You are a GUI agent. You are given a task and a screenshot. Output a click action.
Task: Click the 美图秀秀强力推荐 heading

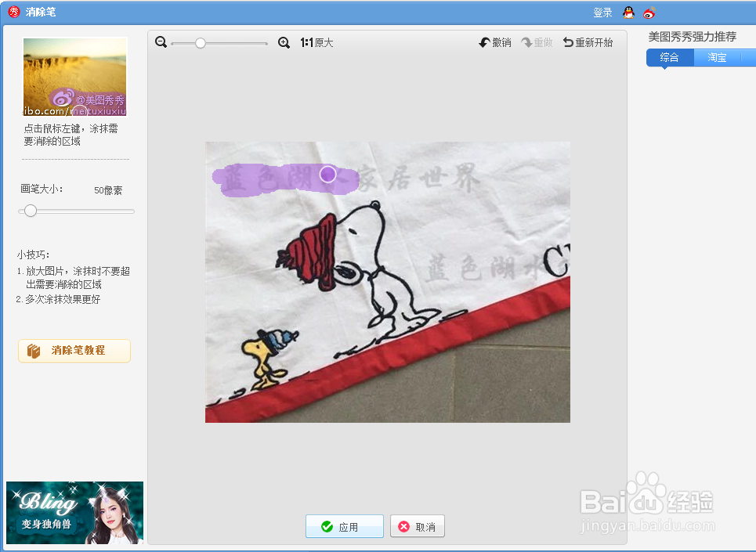click(x=693, y=37)
